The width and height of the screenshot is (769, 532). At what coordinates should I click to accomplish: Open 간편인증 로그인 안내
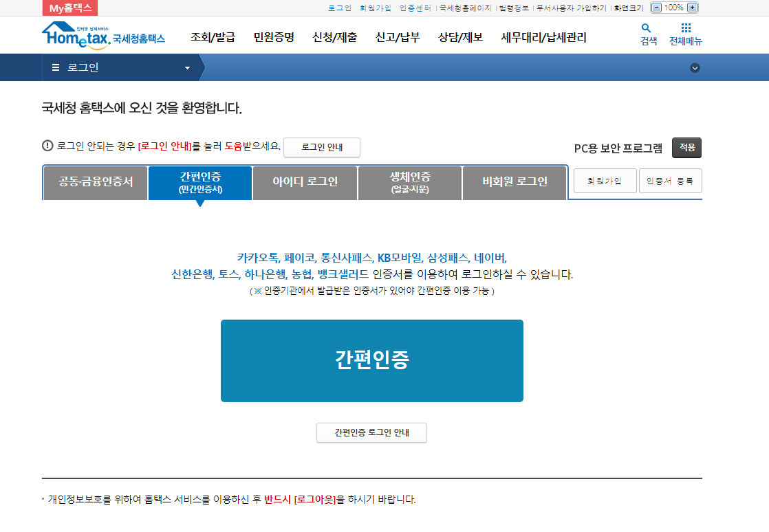tap(371, 433)
